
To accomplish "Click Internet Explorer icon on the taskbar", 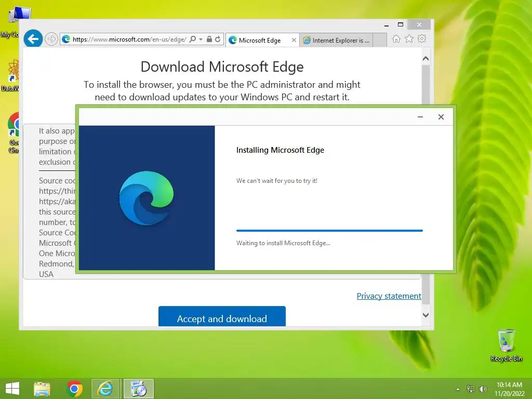I will click(106, 389).
